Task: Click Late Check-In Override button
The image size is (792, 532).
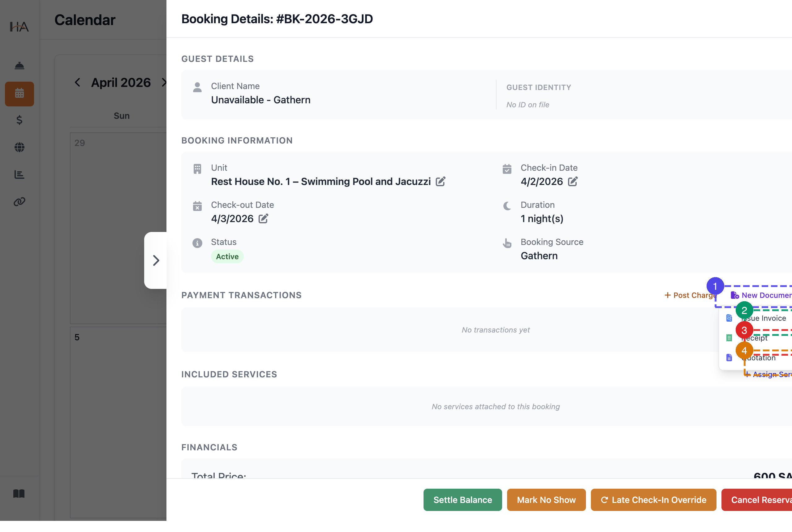Action: click(653, 500)
